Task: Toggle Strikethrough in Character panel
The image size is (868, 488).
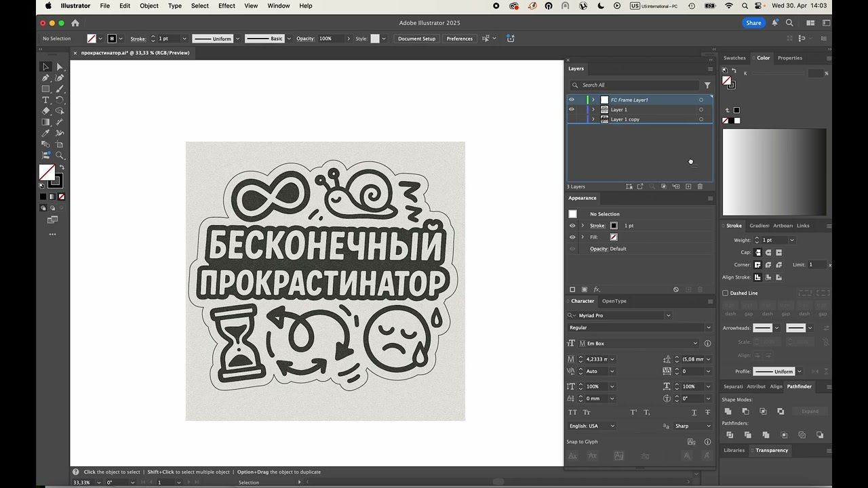Action: click(x=708, y=412)
